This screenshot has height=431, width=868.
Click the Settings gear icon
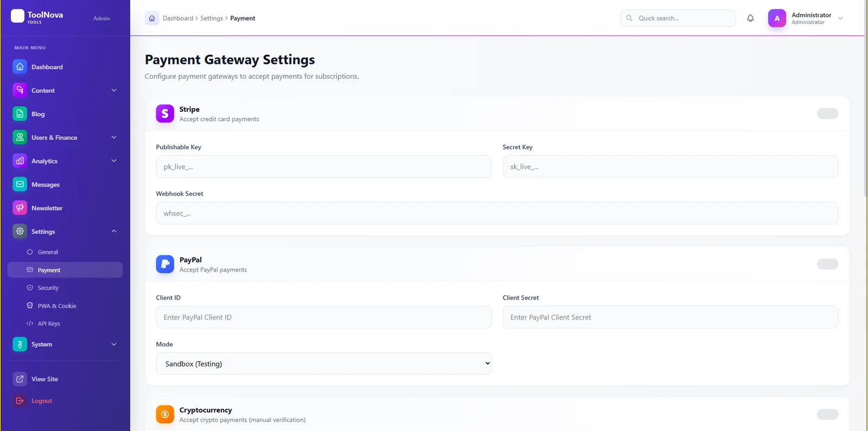click(20, 231)
